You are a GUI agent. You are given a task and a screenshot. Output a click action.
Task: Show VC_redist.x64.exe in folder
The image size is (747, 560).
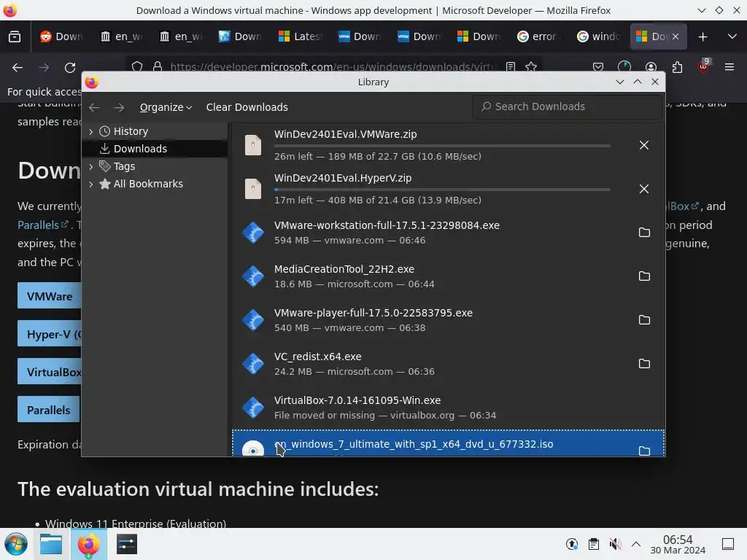pyautogui.click(x=644, y=364)
